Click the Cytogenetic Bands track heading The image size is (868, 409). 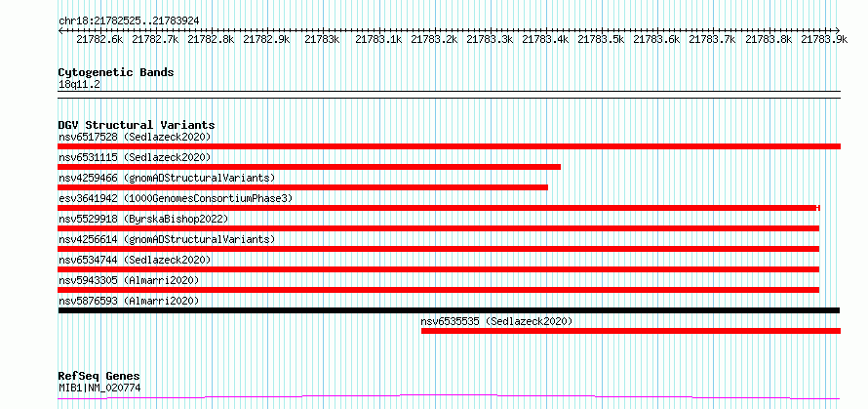tap(116, 72)
